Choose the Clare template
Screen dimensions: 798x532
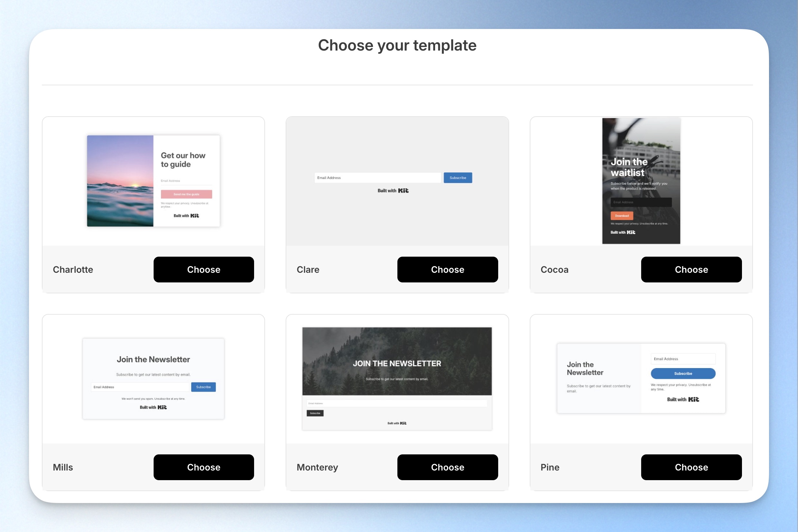(448, 270)
